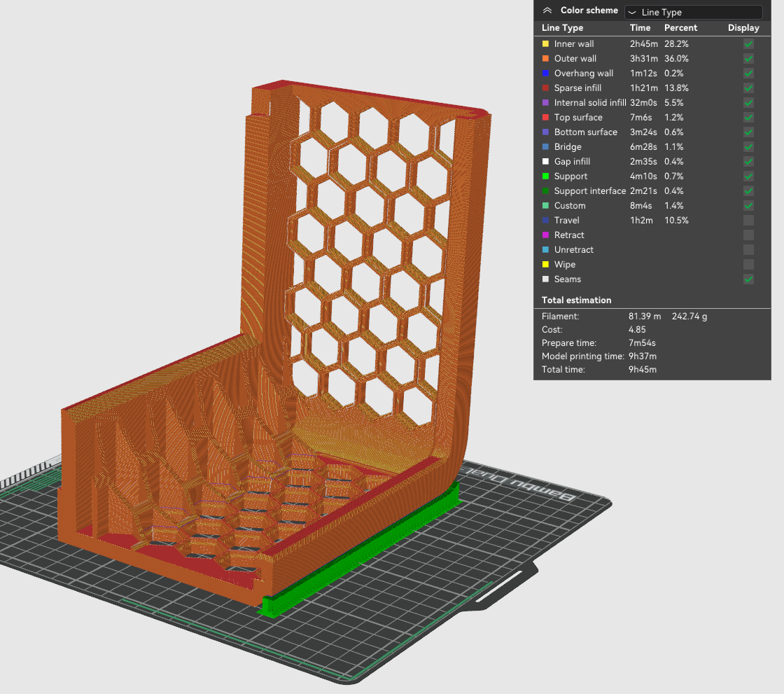Viewport: 784px width, 694px height.
Task: Toggle Outer wall display checkbox
Action: coord(748,59)
